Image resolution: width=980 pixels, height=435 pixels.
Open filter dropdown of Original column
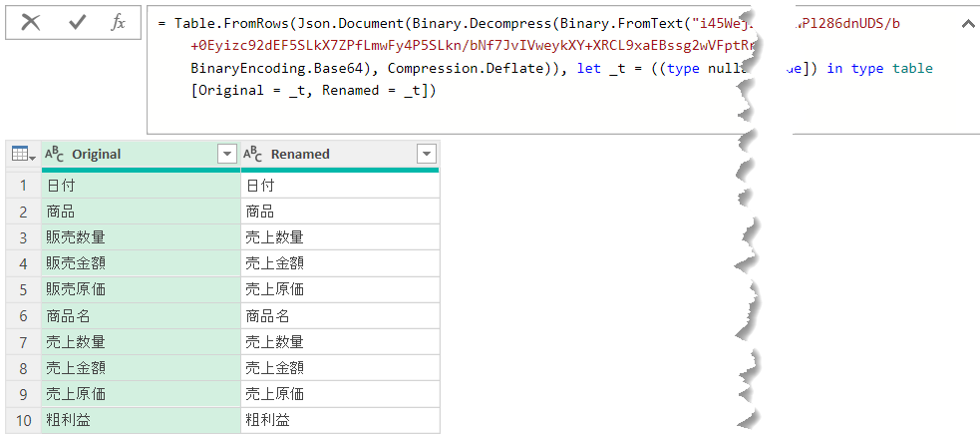click(227, 154)
